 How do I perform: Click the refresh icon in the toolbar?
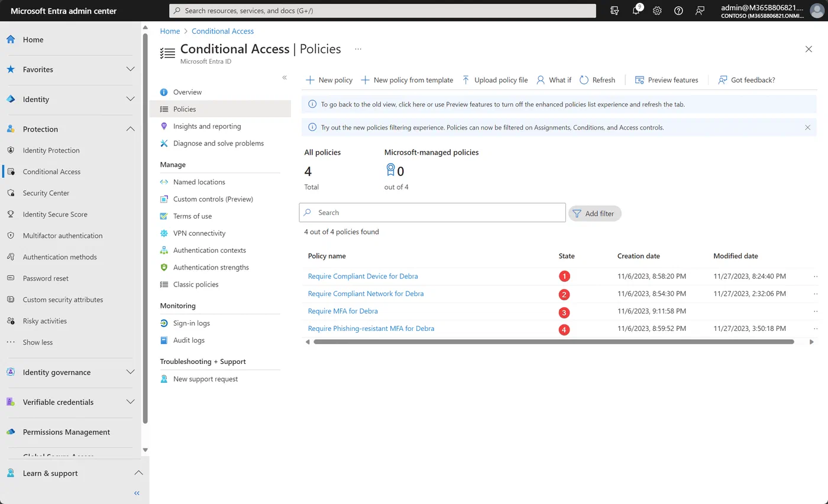tap(584, 80)
